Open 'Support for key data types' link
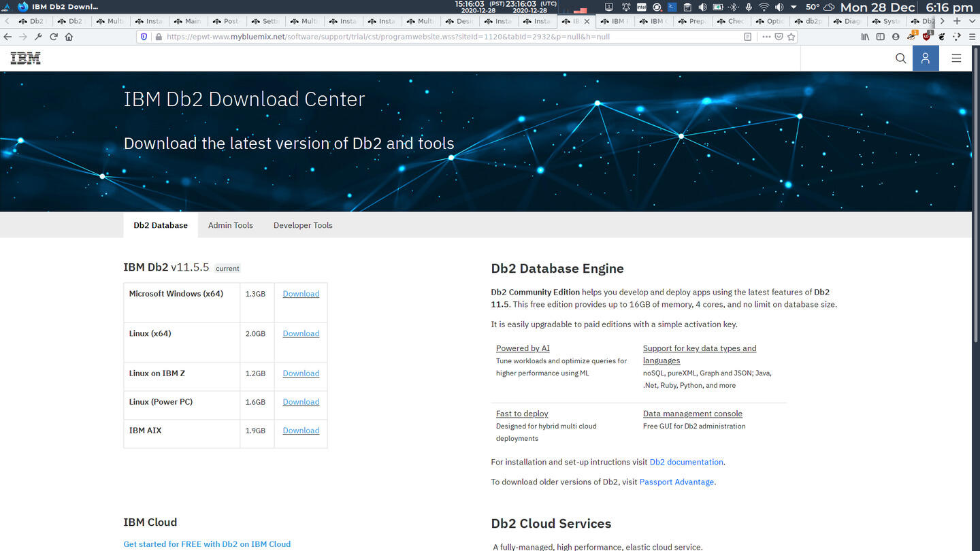The height and width of the screenshot is (551, 980). point(700,354)
